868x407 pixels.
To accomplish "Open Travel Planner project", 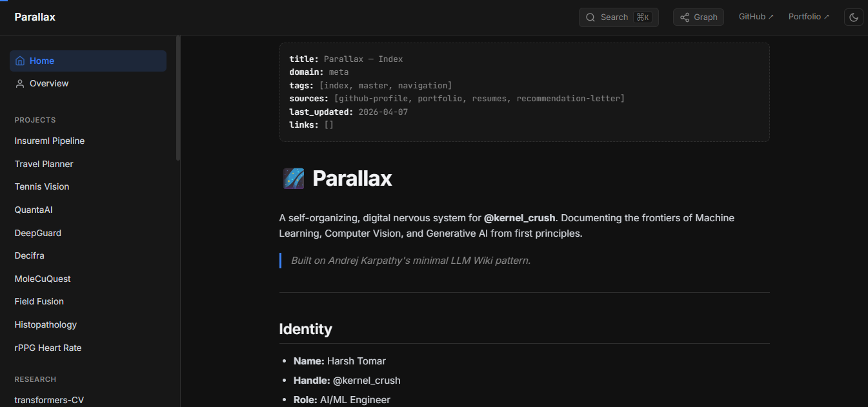I will coord(44,164).
